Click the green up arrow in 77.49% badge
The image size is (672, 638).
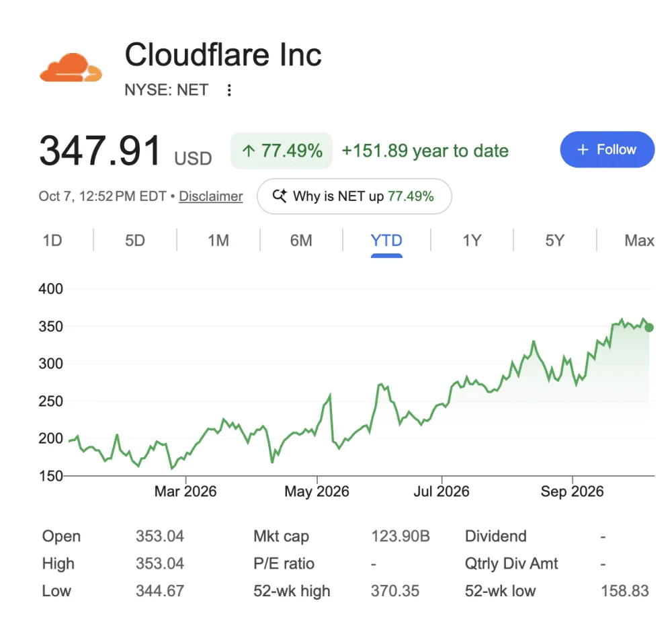pyautogui.click(x=249, y=151)
